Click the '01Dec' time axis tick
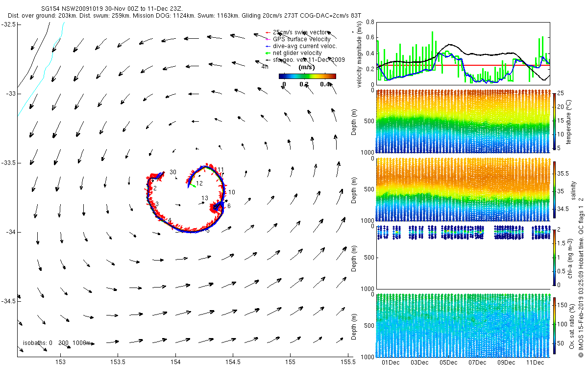This screenshot has height=368, width=588. tap(392, 363)
